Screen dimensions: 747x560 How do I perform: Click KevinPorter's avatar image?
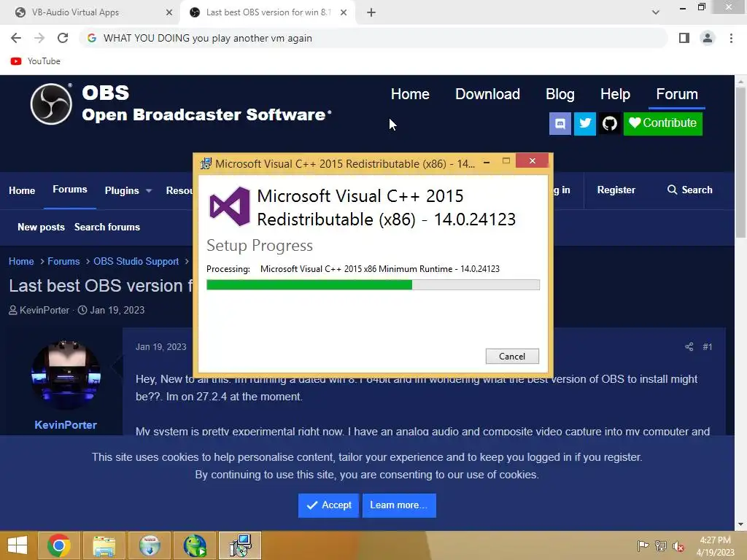(66, 376)
